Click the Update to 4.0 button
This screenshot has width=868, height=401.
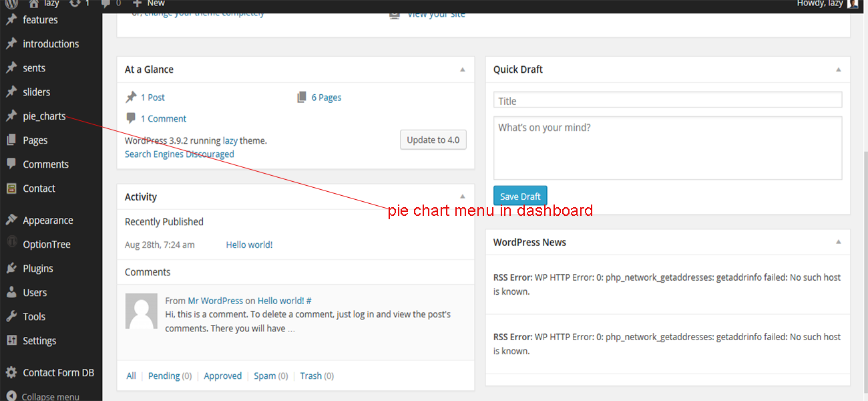[x=433, y=140]
